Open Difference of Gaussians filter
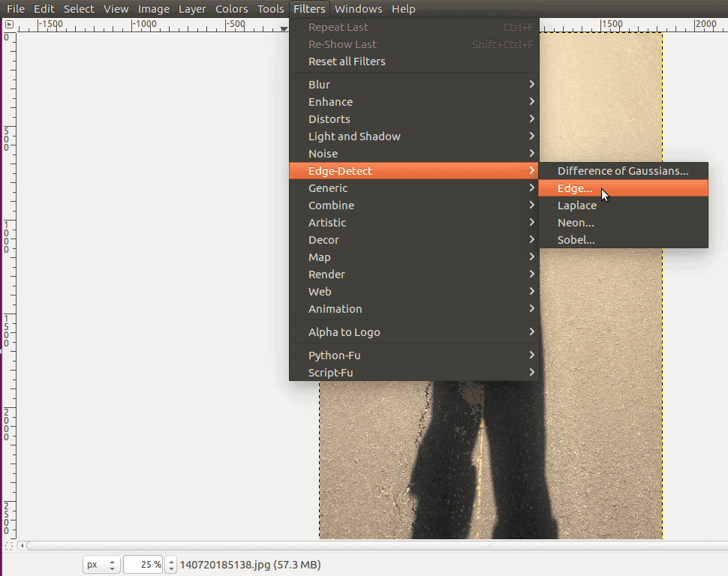Image resolution: width=728 pixels, height=576 pixels. point(623,171)
